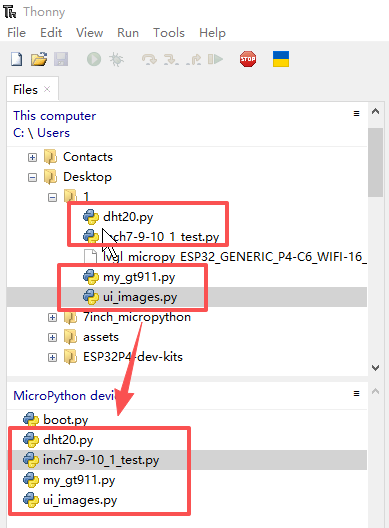Open the Tools menu
Viewport: 389px width, 528px height.
tap(169, 33)
